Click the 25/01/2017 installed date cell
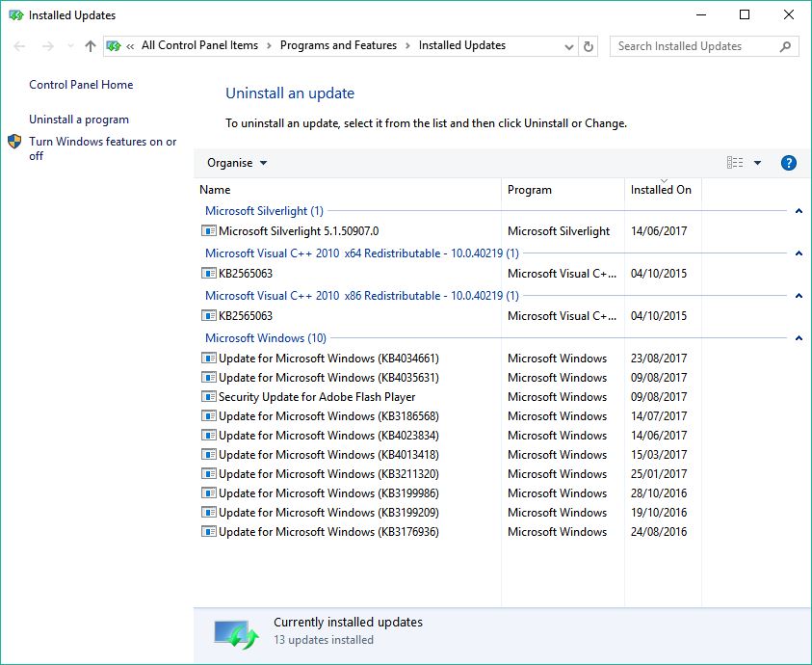The height and width of the screenshot is (665, 812). tap(659, 474)
